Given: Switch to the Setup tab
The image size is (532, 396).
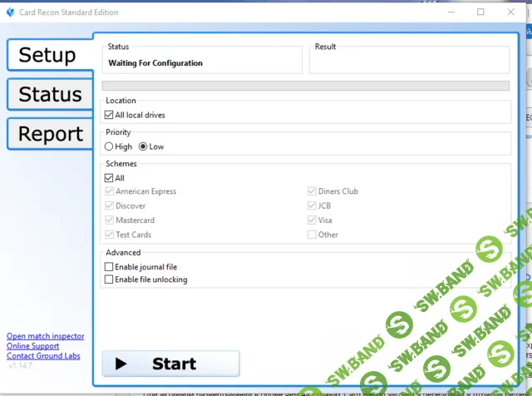Looking at the screenshot, I should tap(47, 55).
